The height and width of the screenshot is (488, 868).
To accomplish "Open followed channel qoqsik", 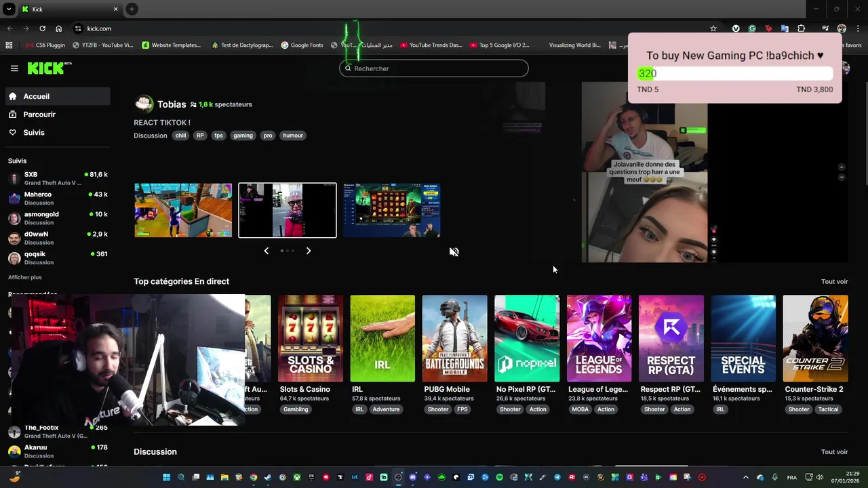I will point(58,258).
